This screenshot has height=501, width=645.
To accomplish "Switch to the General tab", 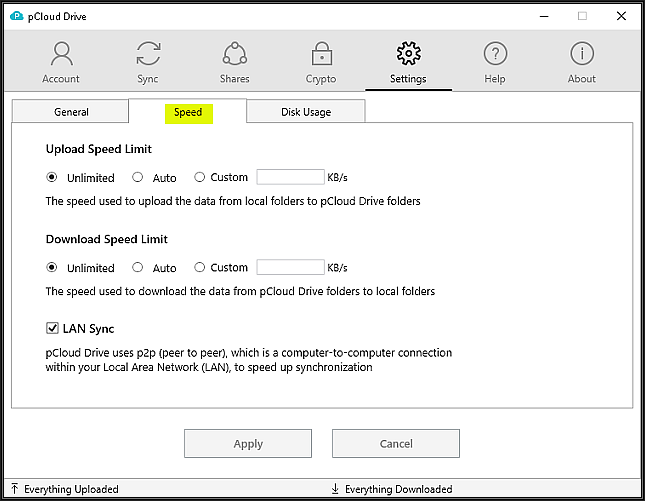I will [70, 111].
